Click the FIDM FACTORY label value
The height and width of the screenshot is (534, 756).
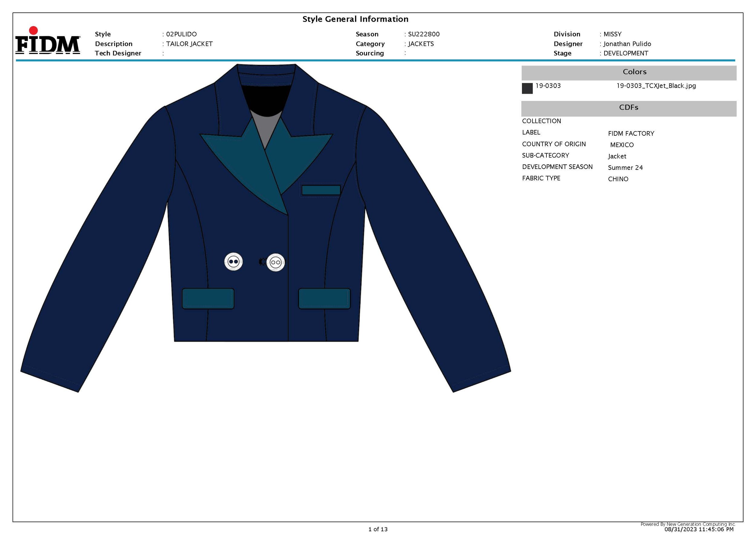tap(631, 134)
